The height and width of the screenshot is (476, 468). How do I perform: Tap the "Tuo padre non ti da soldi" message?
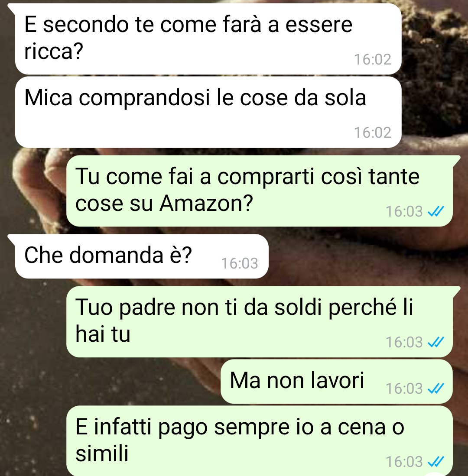260,322
